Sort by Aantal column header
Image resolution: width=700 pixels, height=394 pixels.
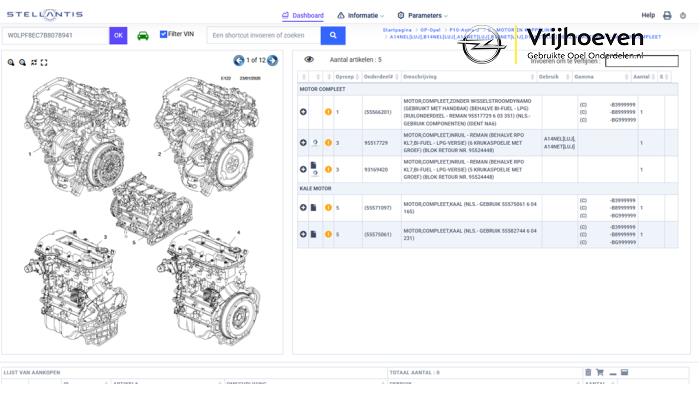pyautogui.click(x=644, y=77)
